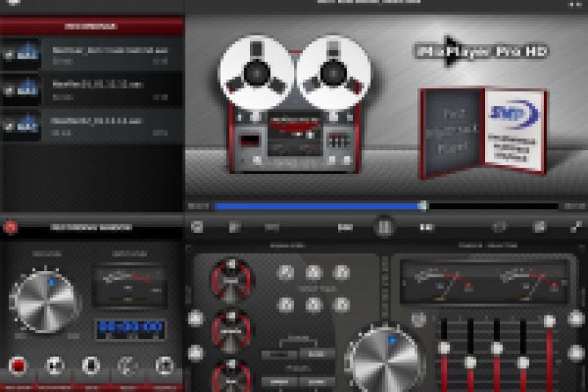Skip backward using the button left of pause

[345, 227]
